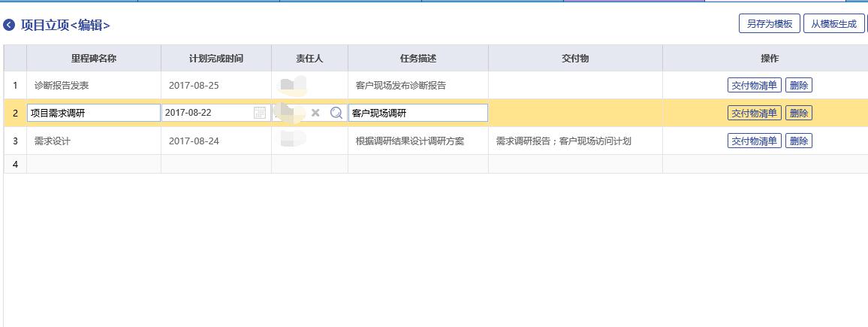Screen dimensions: 868x327
Task: Clear the 责任人 field with the X icon
Action: pyautogui.click(x=315, y=113)
